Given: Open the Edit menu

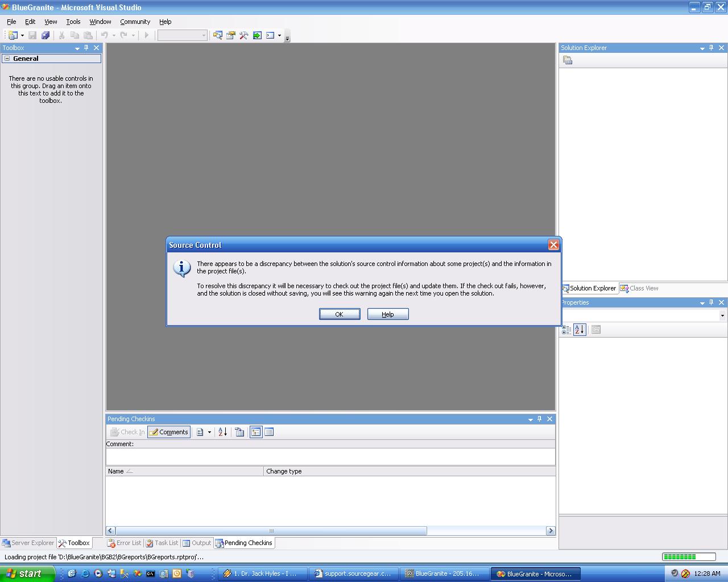Looking at the screenshot, I should [x=30, y=22].
